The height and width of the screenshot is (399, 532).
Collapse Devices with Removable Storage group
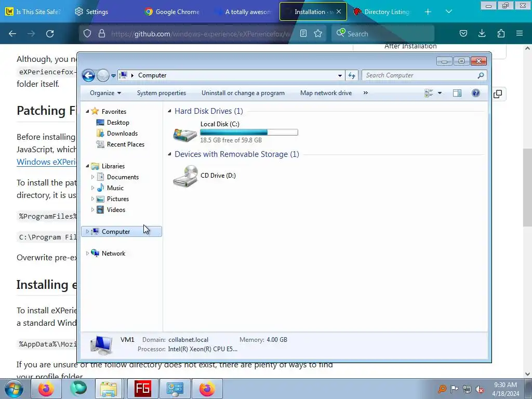coord(169,154)
